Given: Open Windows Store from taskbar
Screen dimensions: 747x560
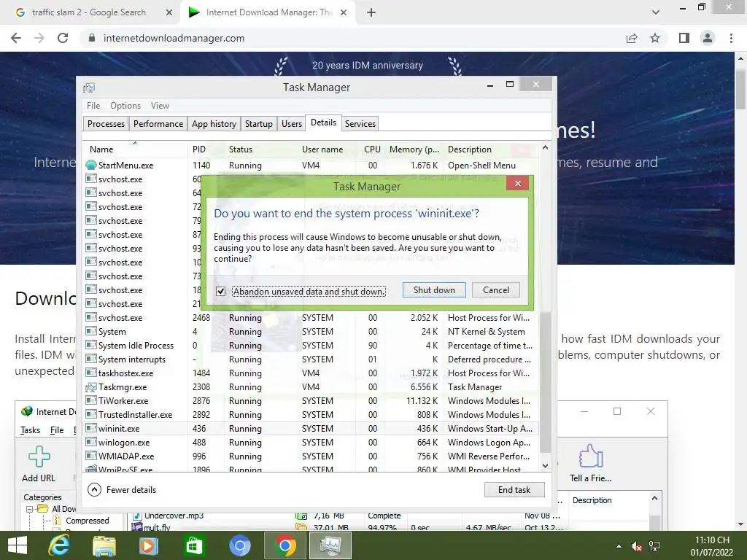Looking at the screenshot, I should (193, 545).
